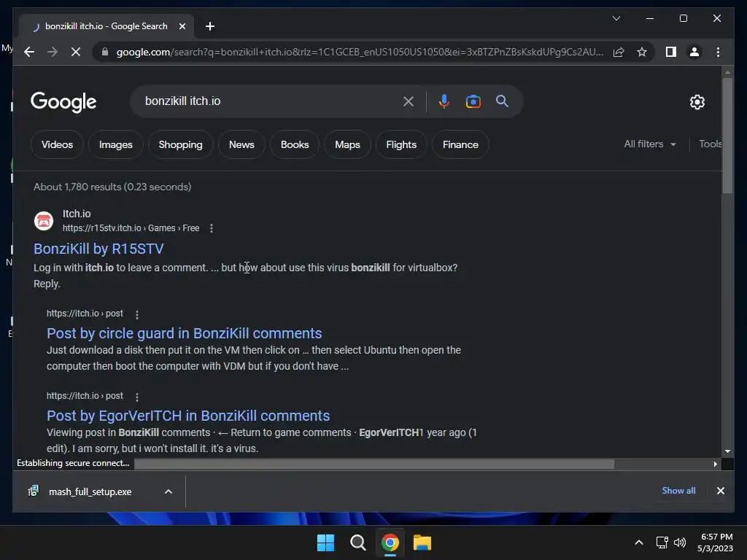The width and height of the screenshot is (747, 560).
Task: Click the Itch.io site favicon
Action: click(x=43, y=220)
